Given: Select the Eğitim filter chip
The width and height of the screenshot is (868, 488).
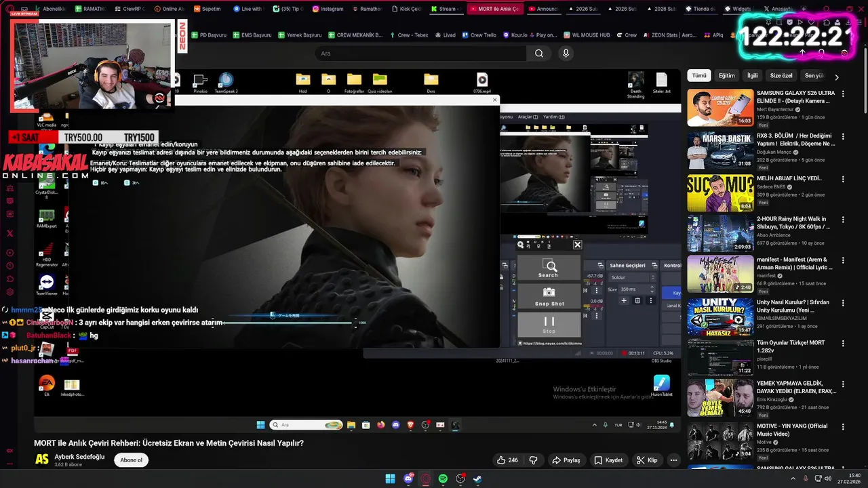Looking at the screenshot, I should 726,76.
